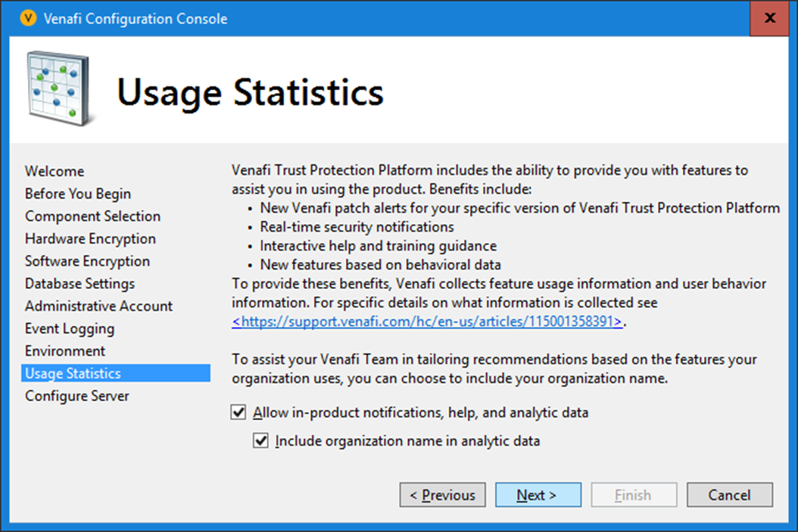Click the Venafi logo icon in title bar

tap(28, 19)
